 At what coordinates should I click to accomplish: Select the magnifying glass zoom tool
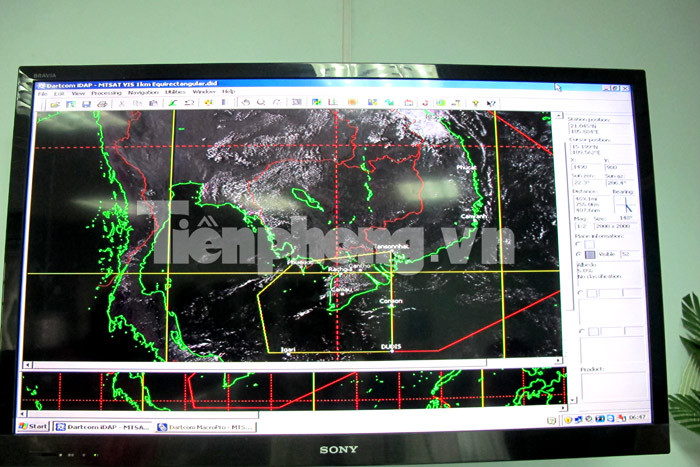point(261,102)
